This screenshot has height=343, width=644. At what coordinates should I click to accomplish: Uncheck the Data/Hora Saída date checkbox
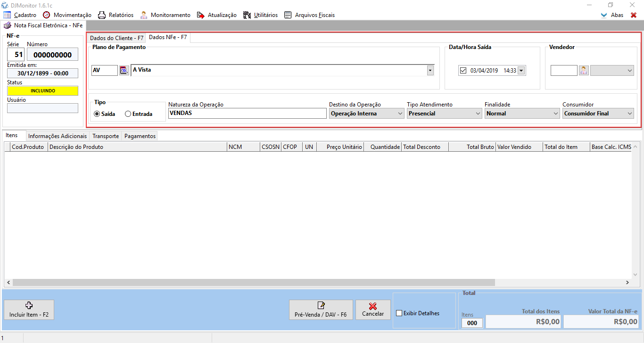pos(463,71)
